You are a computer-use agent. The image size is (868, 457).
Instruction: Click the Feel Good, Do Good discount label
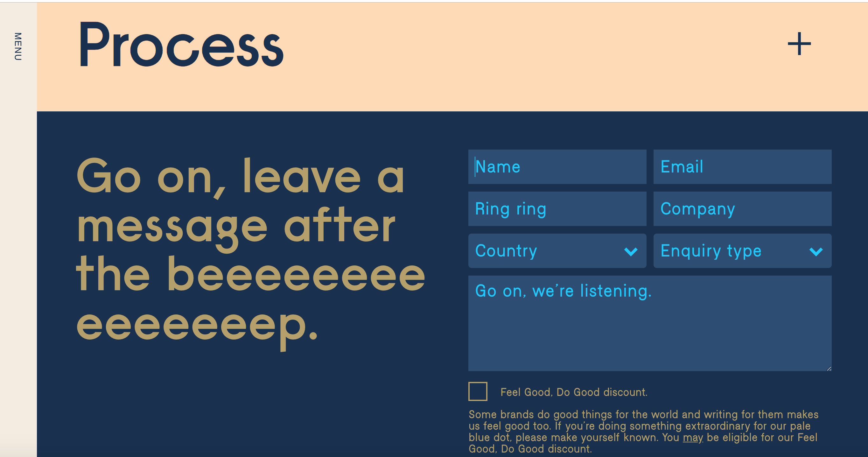tap(574, 392)
